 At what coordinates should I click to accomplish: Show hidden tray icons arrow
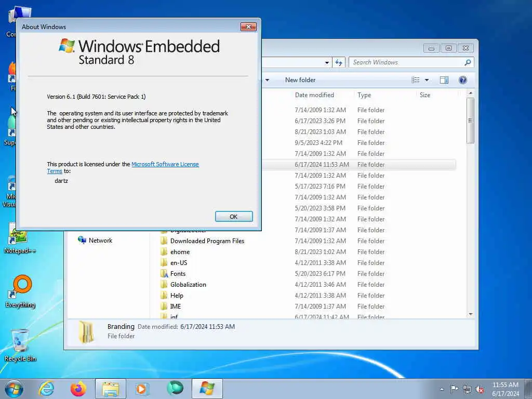[x=442, y=389]
